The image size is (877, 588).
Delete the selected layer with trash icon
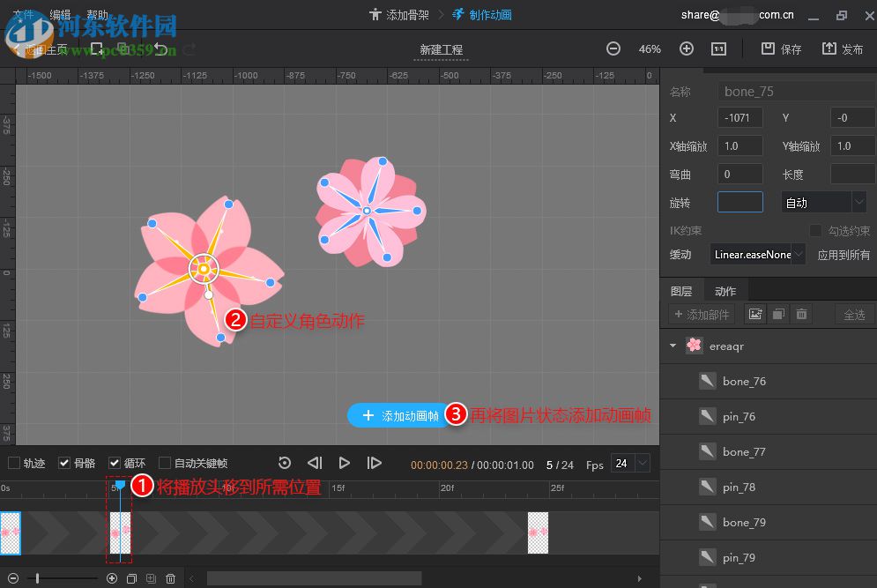pyautogui.click(x=801, y=314)
